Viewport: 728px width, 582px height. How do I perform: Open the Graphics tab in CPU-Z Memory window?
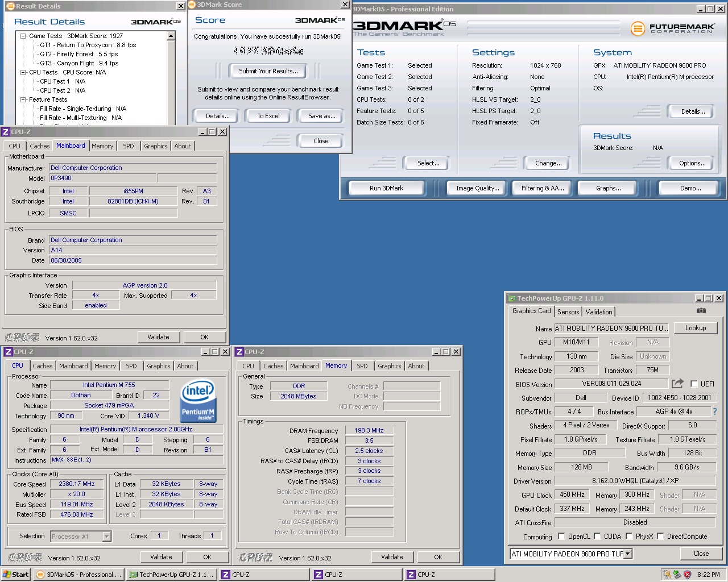click(x=390, y=366)
